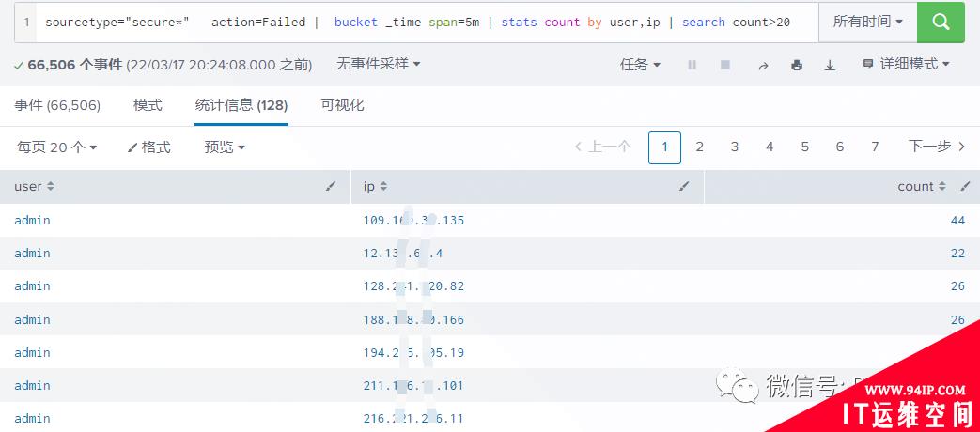Select the 统计信息 (128) tab
This screenshot has height=432, width=980.
tap(241, 105)
